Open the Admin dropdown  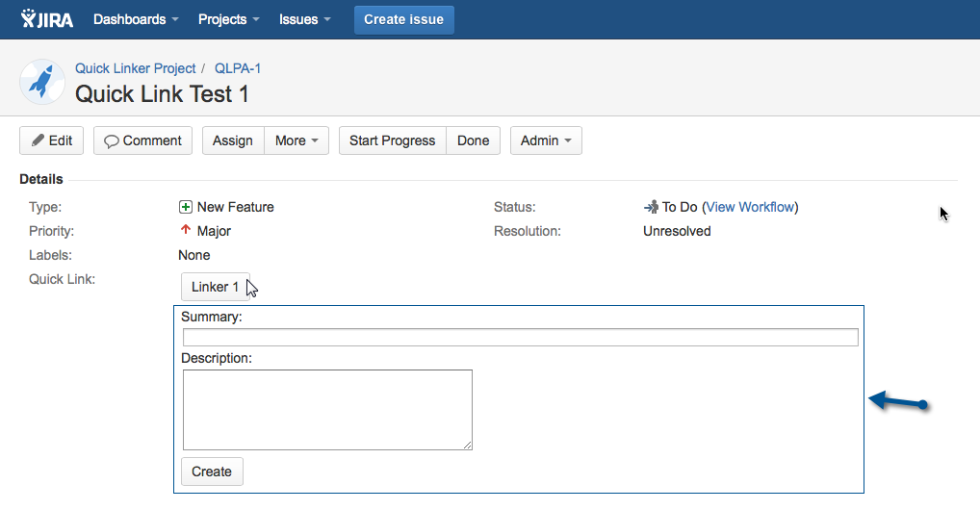click(x=546, y=140)
